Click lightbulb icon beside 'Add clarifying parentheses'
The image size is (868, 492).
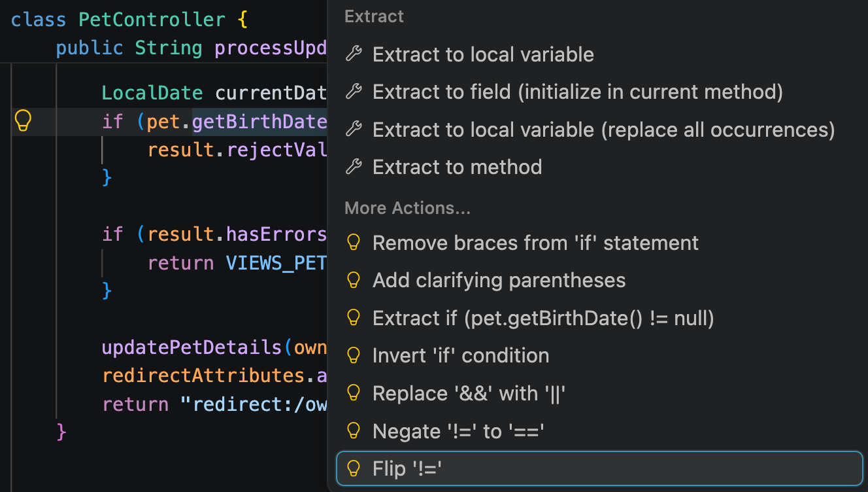pyautogui.click(x=353, y=281)
